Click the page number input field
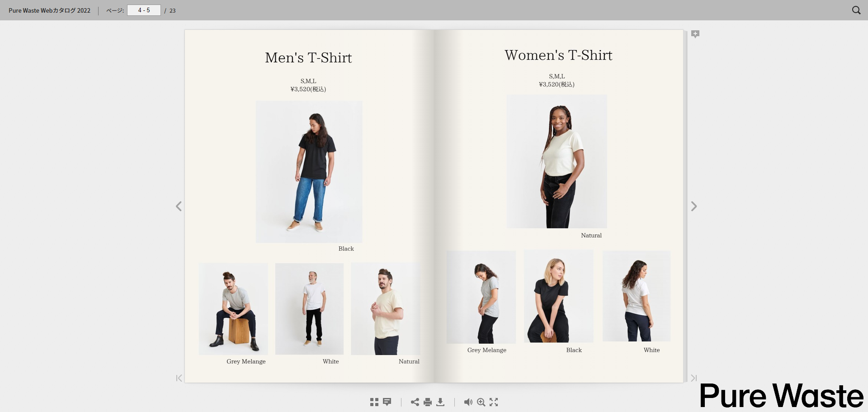 coord(144,10)
